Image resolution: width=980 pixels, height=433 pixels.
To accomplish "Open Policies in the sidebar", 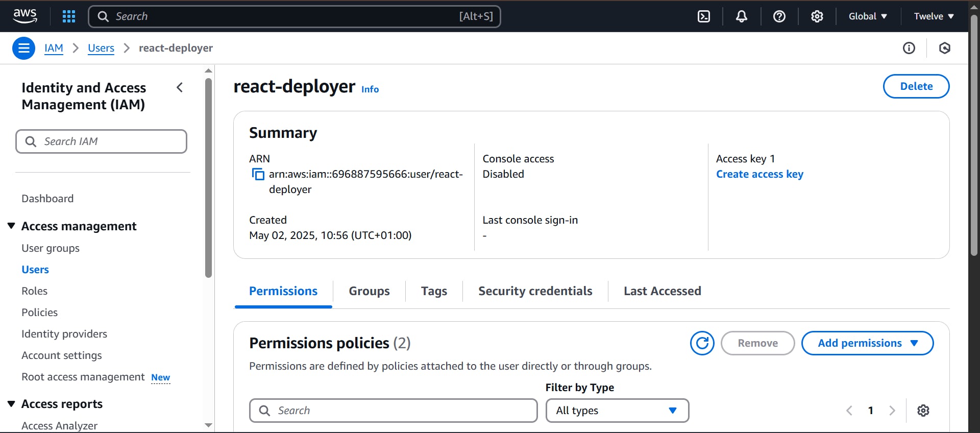I will click(x=39, y=312).
